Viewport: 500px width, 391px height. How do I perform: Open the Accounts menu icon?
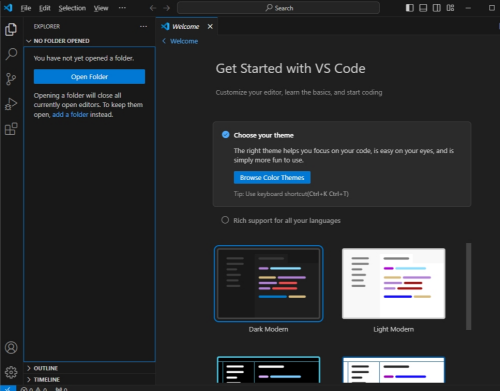coord(11,347)
